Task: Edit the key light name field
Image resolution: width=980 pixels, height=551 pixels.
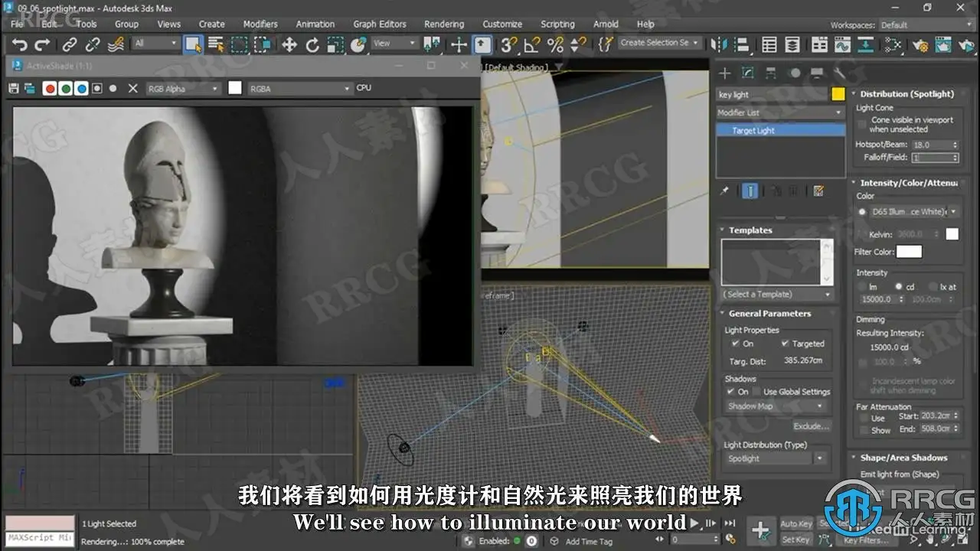Action: click(772, 95)
